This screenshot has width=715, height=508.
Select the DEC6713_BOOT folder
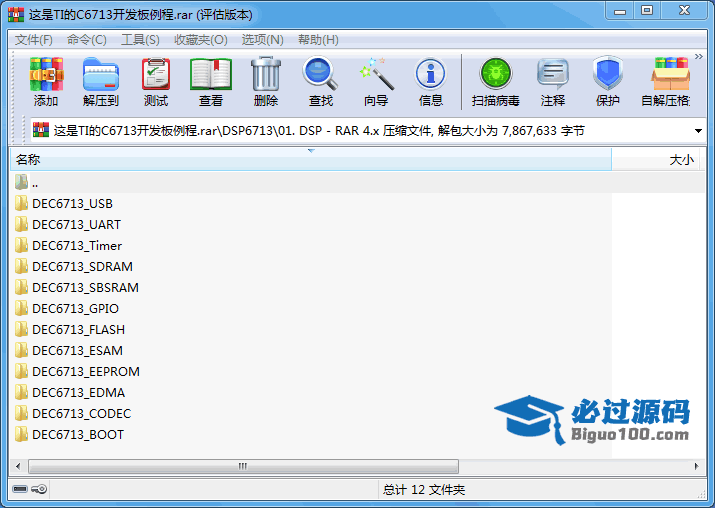point(69,434)
